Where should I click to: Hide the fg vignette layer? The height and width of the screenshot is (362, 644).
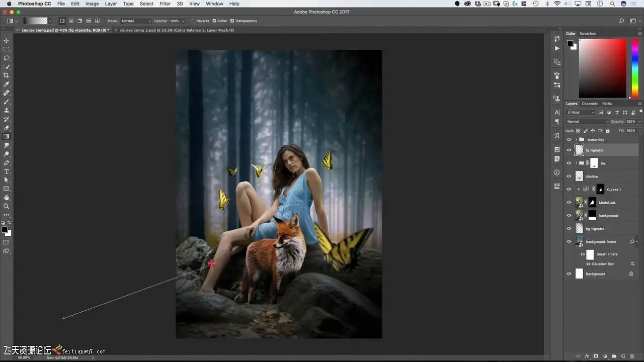569,150
